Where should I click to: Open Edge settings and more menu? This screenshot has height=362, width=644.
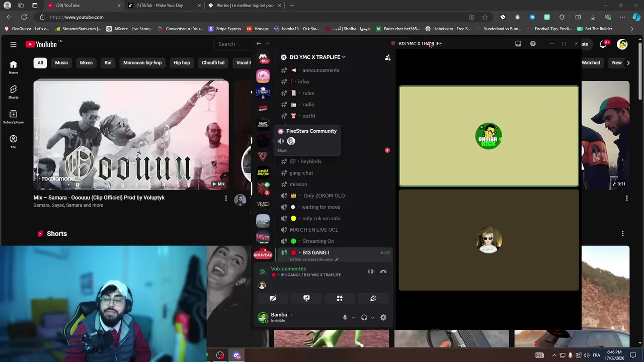(x=622, y=17)
